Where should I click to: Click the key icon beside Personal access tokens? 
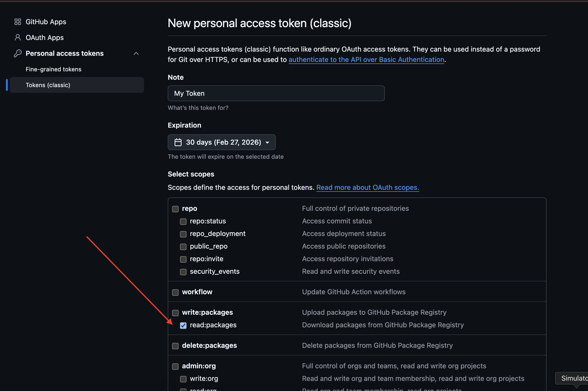coord(18,53)
